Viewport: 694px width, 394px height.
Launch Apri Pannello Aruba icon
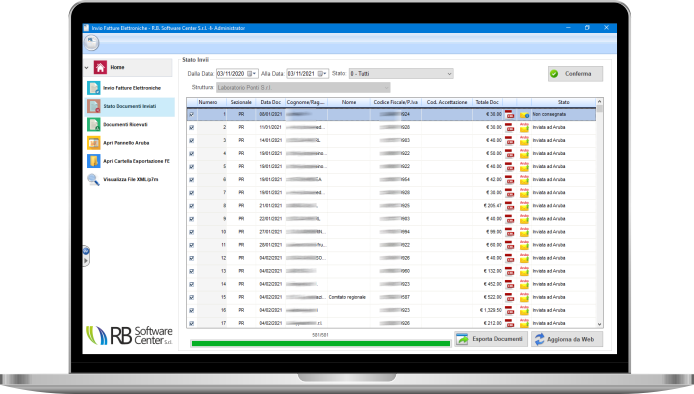click(x=93, y=143)
